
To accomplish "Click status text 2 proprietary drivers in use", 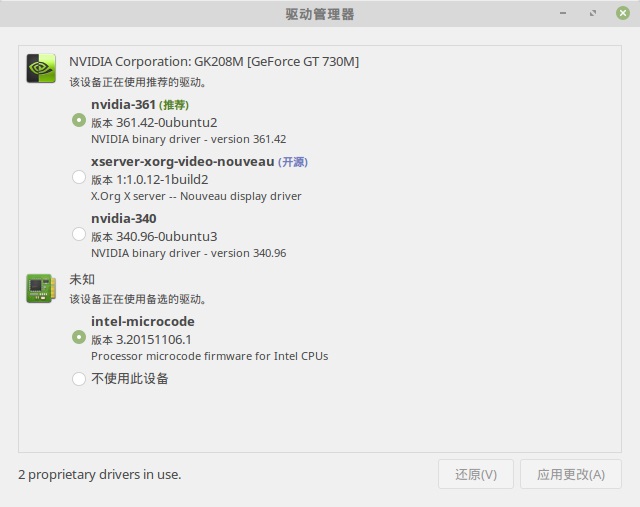I will click(x=100, y=475).
